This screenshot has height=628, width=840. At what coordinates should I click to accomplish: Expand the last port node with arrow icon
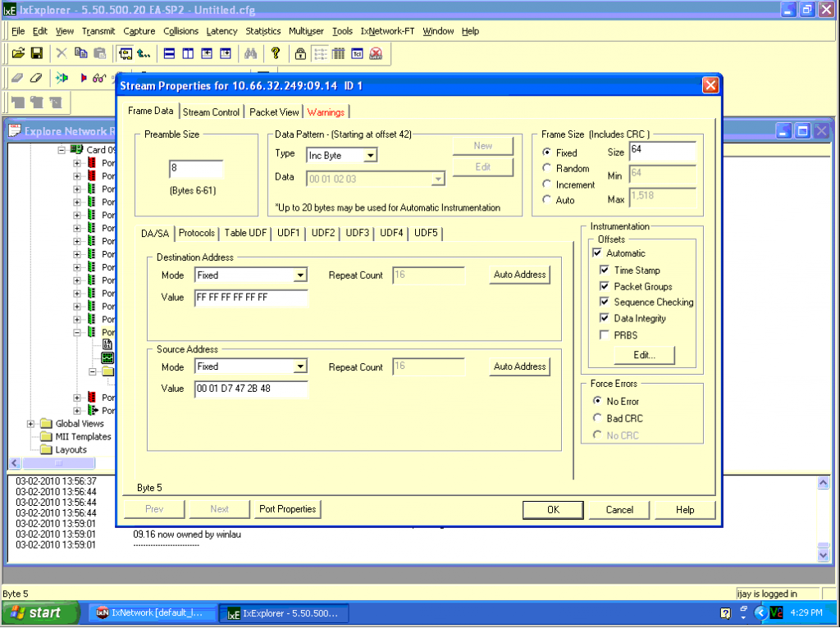point(77,411)
